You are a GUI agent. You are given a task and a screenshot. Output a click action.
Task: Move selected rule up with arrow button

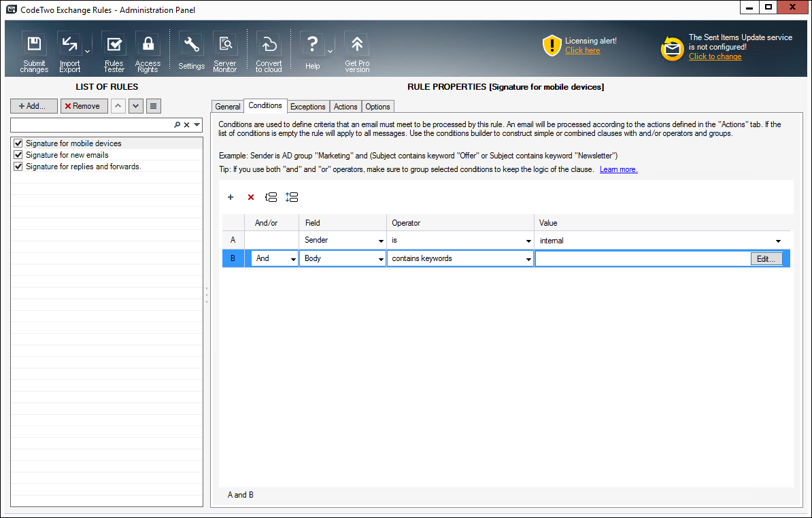click(x=118, y=106)
